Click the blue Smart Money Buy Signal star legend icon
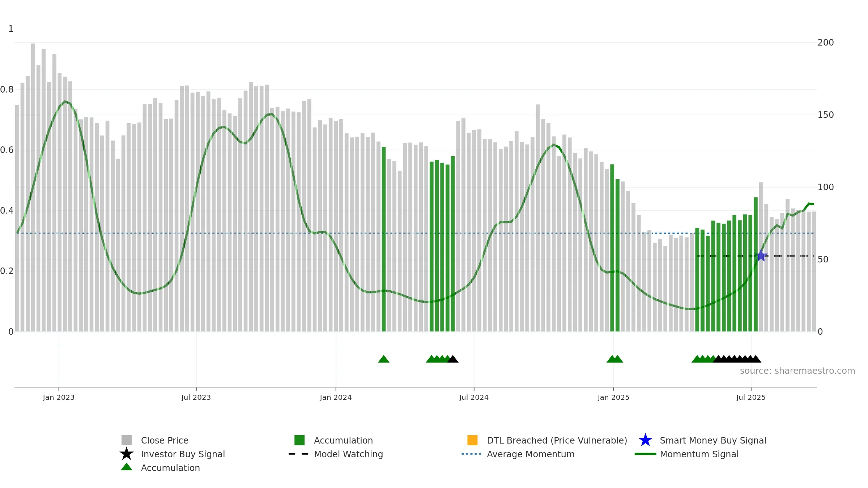This screenshot has width=868, height=488. point(645,440)
